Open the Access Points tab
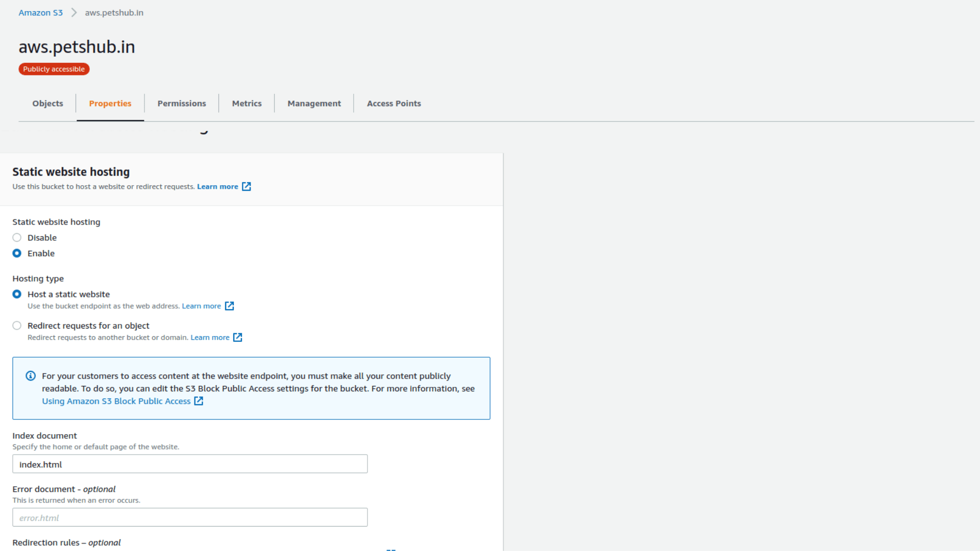 coord(394,104)
